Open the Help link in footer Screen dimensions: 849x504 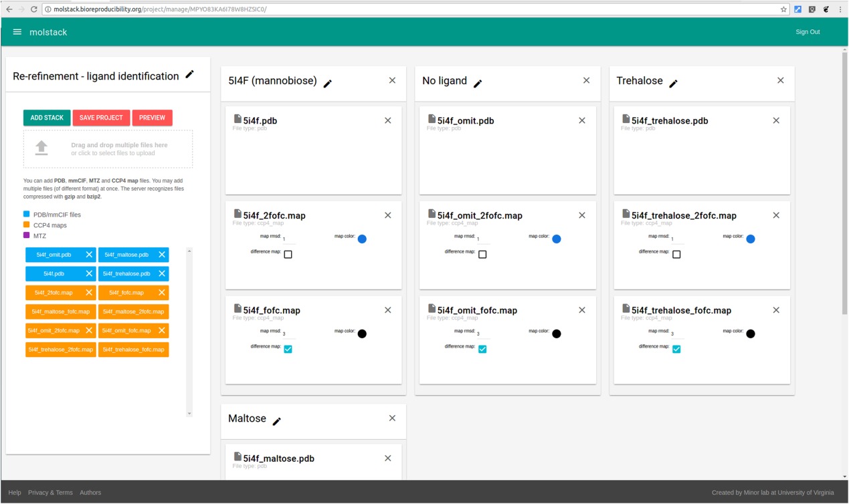15,493
